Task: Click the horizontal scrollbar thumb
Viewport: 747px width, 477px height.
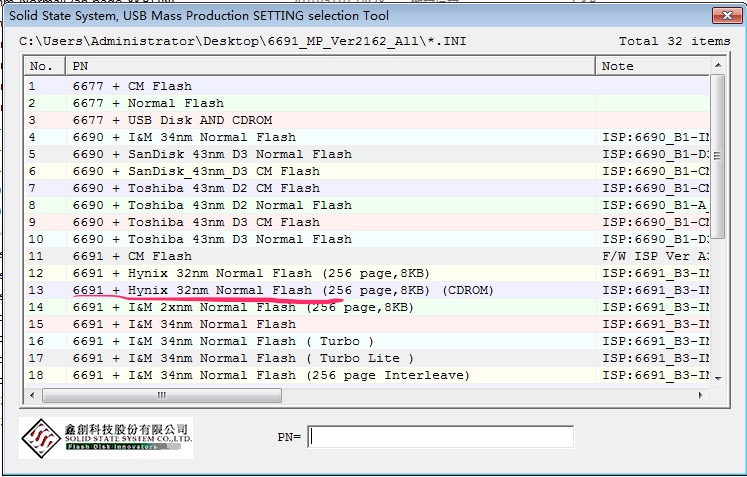Action: tap(162, 395)
